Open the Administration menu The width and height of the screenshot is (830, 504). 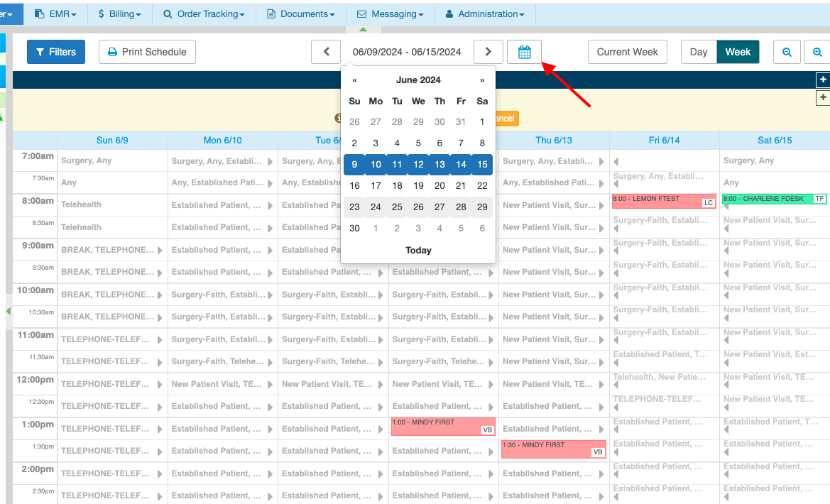click(485, 13)
